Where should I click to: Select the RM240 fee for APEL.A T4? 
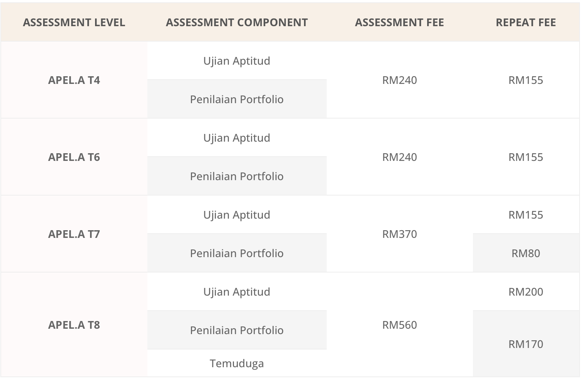pyautogui.click(x=399, y=80)
